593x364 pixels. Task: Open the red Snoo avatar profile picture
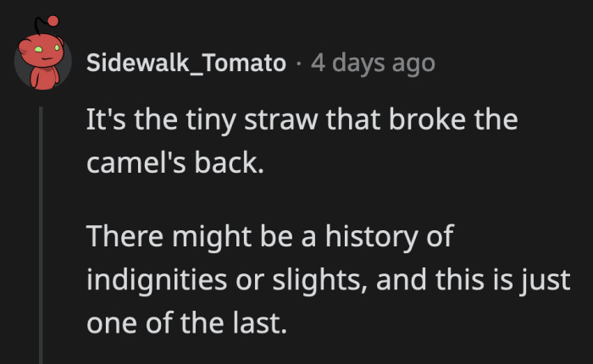coord(42,53)
